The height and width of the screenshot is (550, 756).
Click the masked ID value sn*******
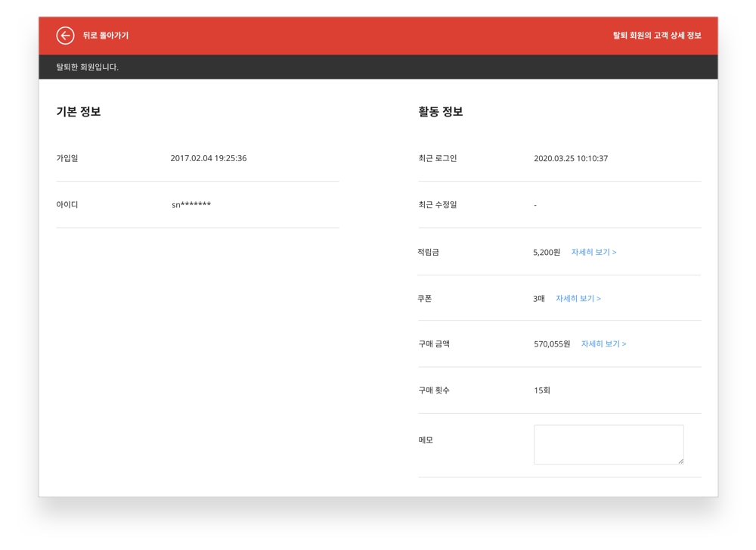[191, 205]
